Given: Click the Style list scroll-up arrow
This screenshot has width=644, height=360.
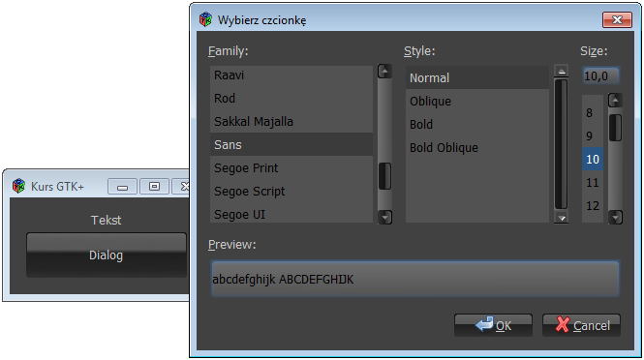Looking at the screenshot, I should (561, 71).
